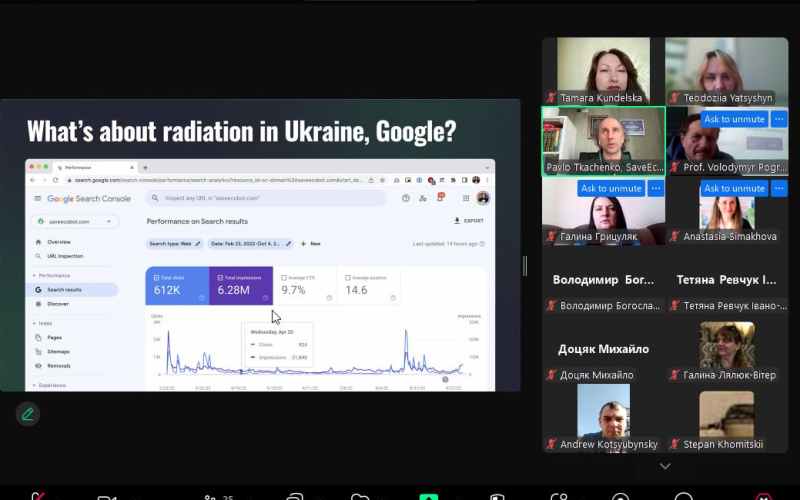
Task: Click divider handle between share and gallery
Action: pyautogui.click(x=524, y=266)
